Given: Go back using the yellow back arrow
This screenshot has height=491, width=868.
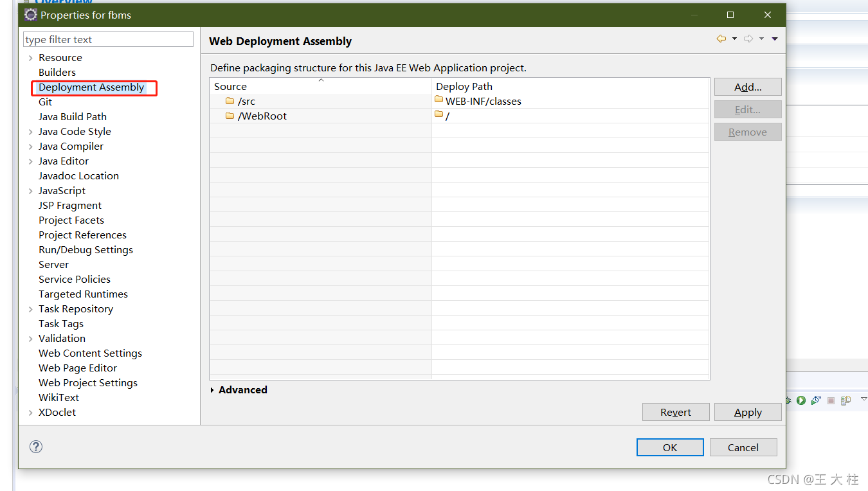Looking at the screenshot, I should [721, 39].
